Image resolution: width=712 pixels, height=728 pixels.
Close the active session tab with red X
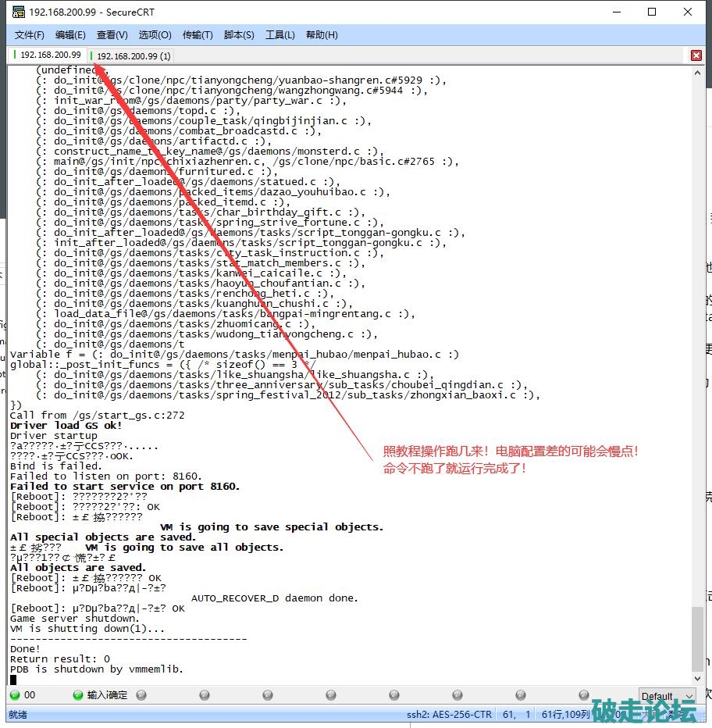(x=696, y=55)
